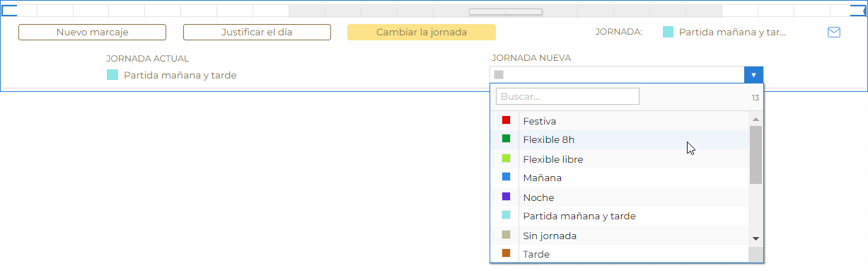Screen dimensions: 868x271
Task: Click the result count 13
Action: (x=756, y=98)
